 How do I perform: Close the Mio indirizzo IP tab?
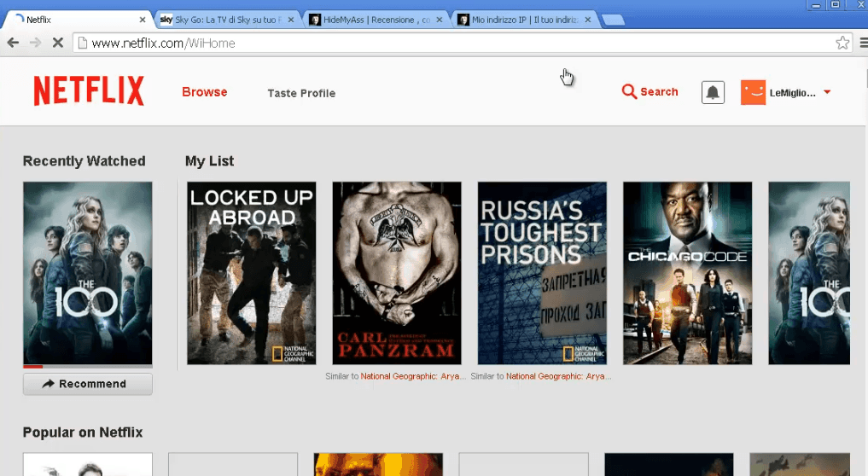click(588, 20)
